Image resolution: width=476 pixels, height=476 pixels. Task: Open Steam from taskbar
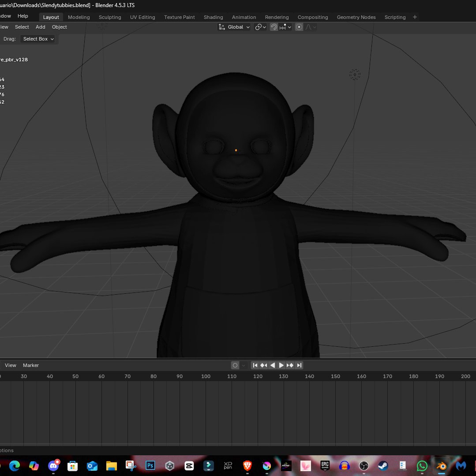(383, 465)
